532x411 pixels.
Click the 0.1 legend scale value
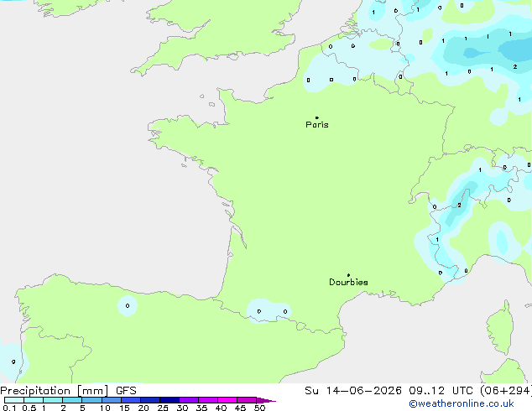tap(9, 408)
